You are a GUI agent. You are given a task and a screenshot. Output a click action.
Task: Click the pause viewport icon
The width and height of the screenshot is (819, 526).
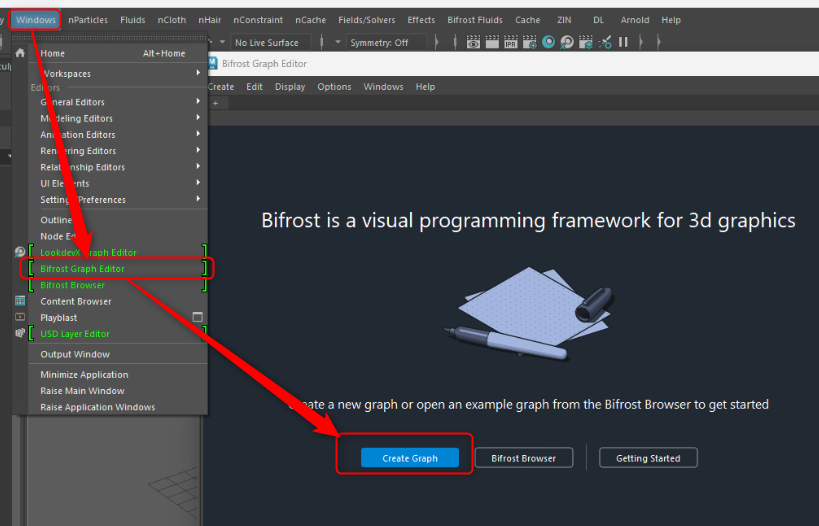[x=623, y=42]
